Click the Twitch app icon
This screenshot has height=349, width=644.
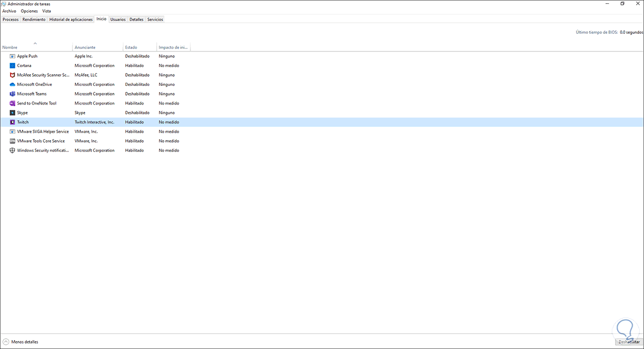12,122
